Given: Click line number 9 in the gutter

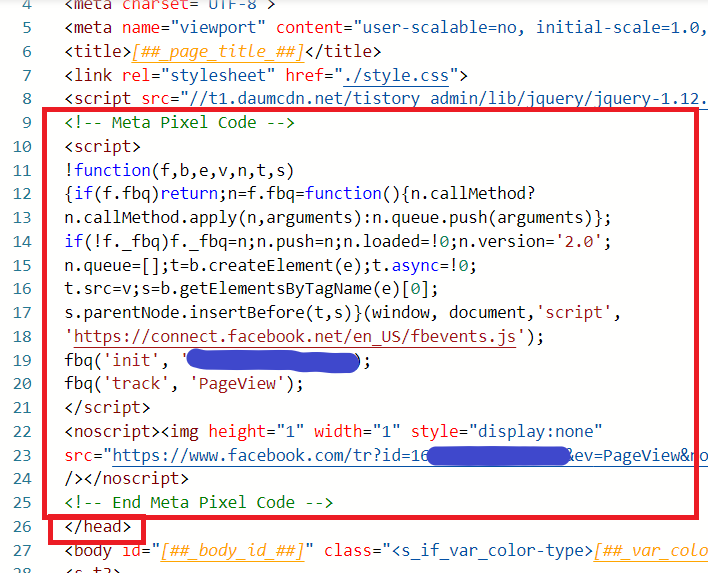Looking at the screenshot, I should pos(27,122).
